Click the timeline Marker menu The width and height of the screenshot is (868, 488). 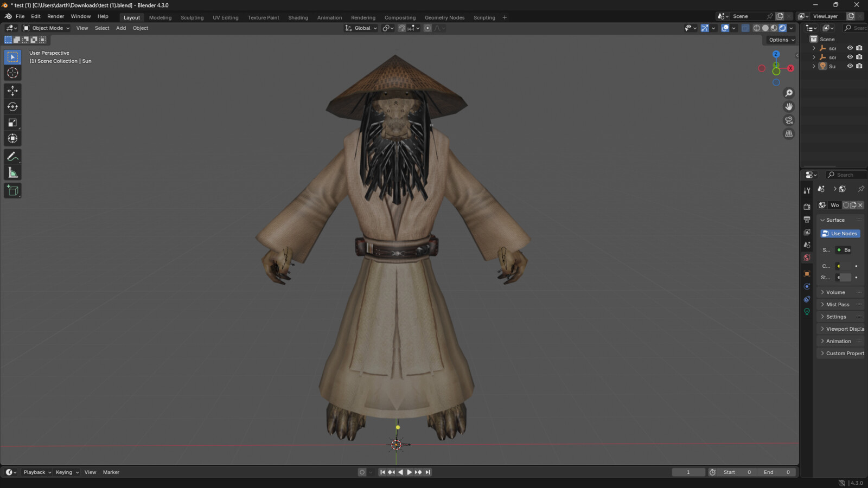[111, 472]
